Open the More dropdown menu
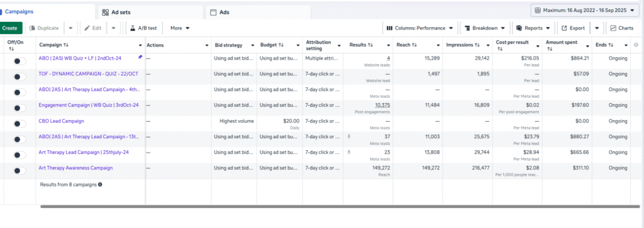This screenshot has height=228, width=644. coord(180,28)
